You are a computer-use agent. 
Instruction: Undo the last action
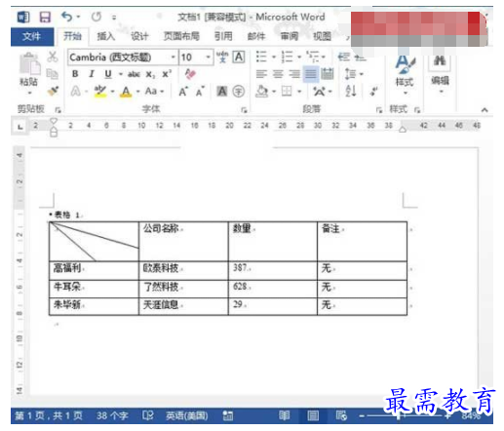click(66, 17)
